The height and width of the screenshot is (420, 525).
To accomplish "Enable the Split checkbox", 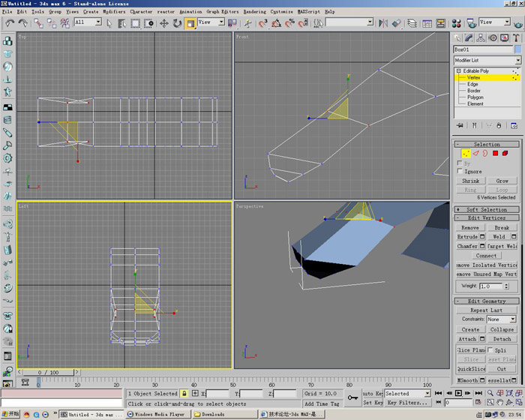I will [492, 350].
